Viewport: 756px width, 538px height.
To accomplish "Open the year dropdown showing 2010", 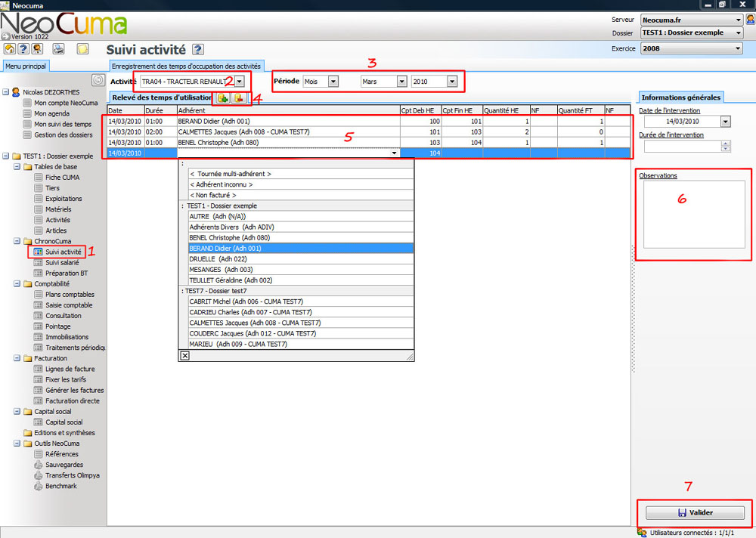I will 452,82.
